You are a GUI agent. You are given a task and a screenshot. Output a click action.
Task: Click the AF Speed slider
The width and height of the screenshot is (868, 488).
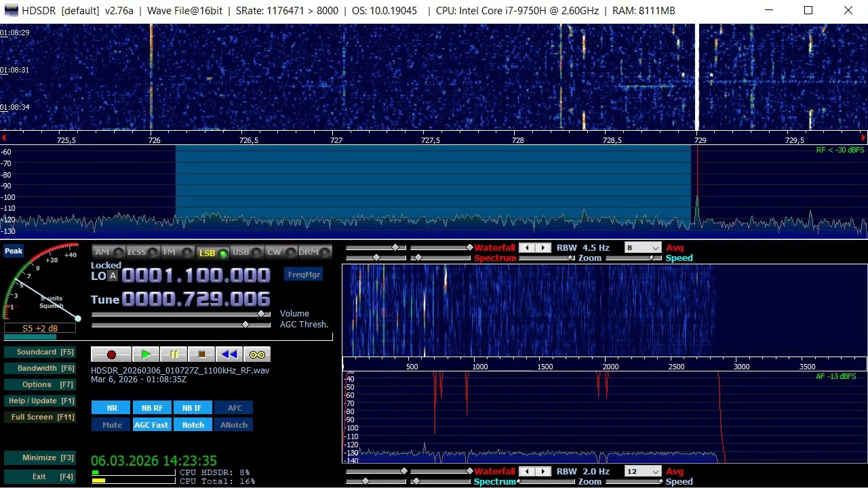[633, 482]
